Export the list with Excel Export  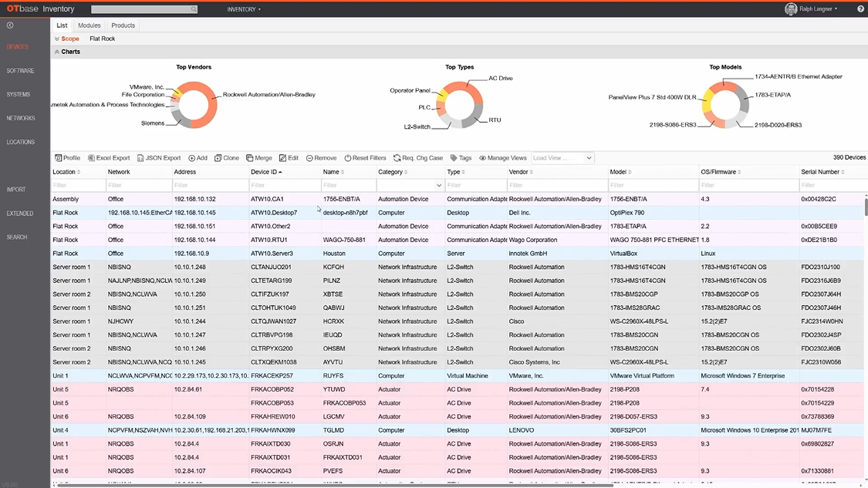[109, 158]
